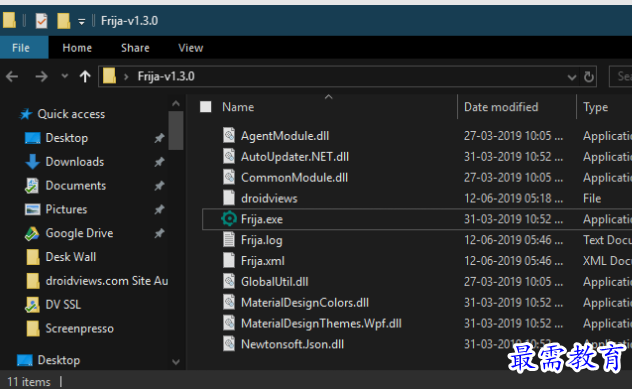632x389 pixels.
Task: Select the CommonModule.dll file icon
Action: pos(229,177)
